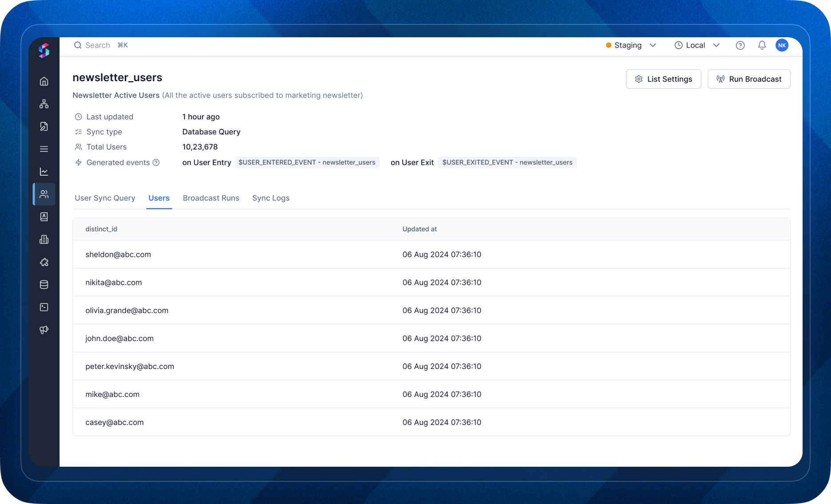The image size is (831, 504).
Task: Select the casey@abc.com row
Action: pos(431,422)
